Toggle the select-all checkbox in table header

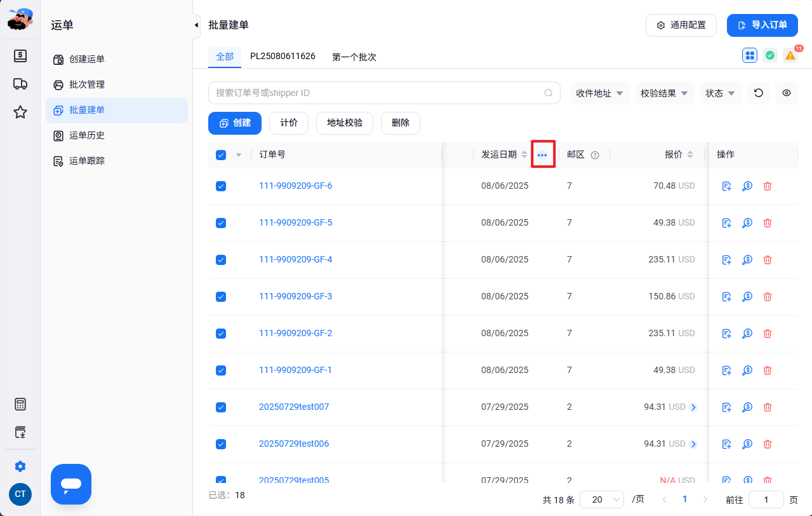(221, 154)
